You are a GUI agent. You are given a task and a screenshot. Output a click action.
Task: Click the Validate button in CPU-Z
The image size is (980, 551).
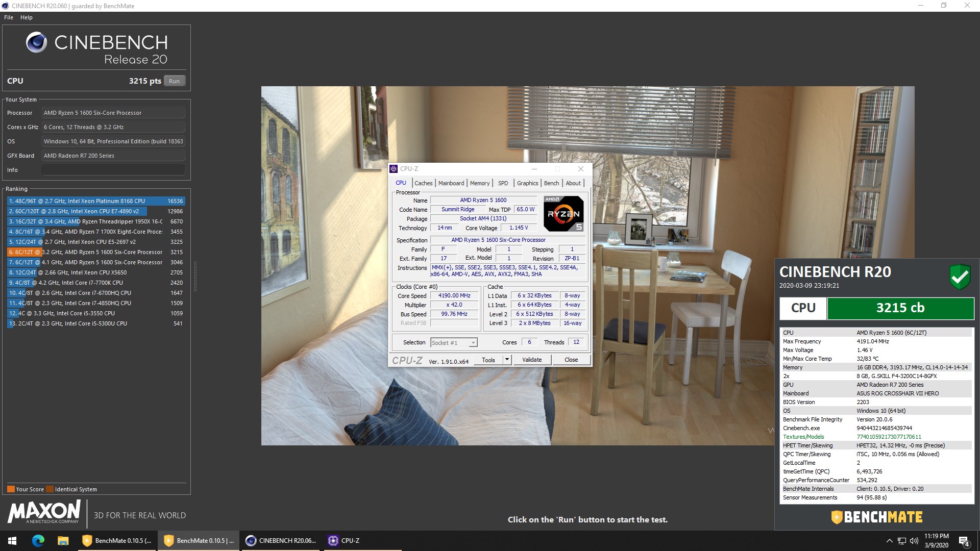(532, 360)
